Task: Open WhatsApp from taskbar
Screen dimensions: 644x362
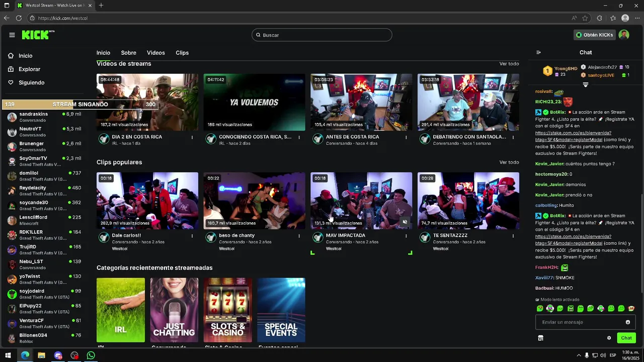Action: [x=91, y=355]
